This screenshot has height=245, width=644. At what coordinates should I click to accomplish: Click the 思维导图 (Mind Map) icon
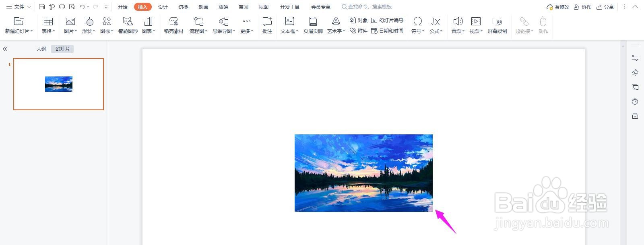[223, 21]
